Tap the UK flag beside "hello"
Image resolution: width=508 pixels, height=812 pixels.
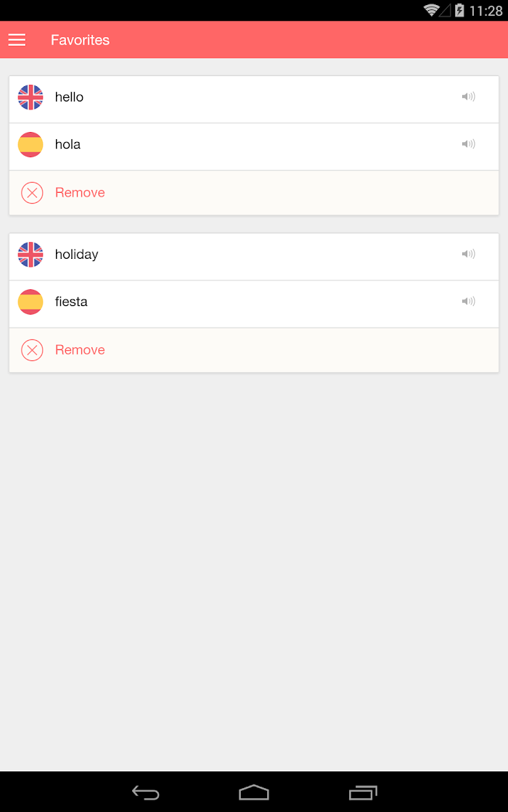[x=30, y=97]
